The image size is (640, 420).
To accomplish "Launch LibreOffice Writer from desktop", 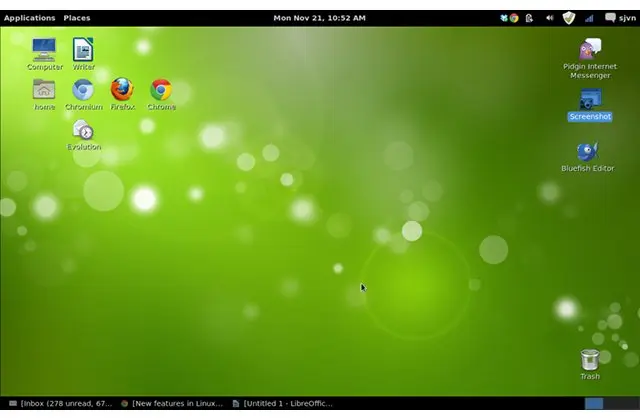I will point(83,50).
